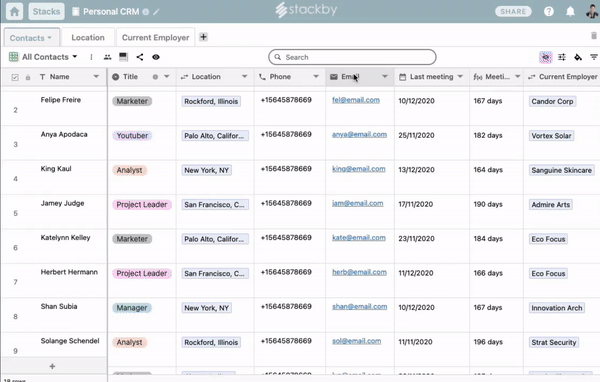Screen dimensions: 600x382
Task: Add new row with plus button
Action: (x=52, y=366)
